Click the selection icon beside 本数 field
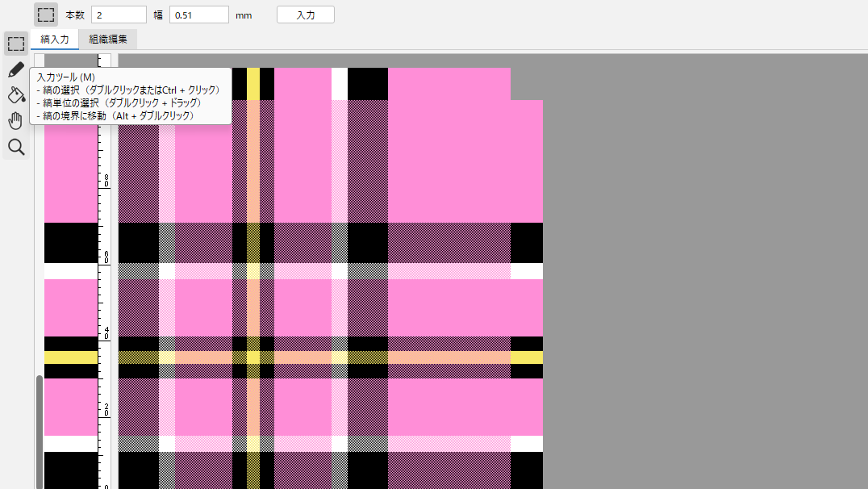This screenshot has width=868, height=489. [x=46, y=15]
